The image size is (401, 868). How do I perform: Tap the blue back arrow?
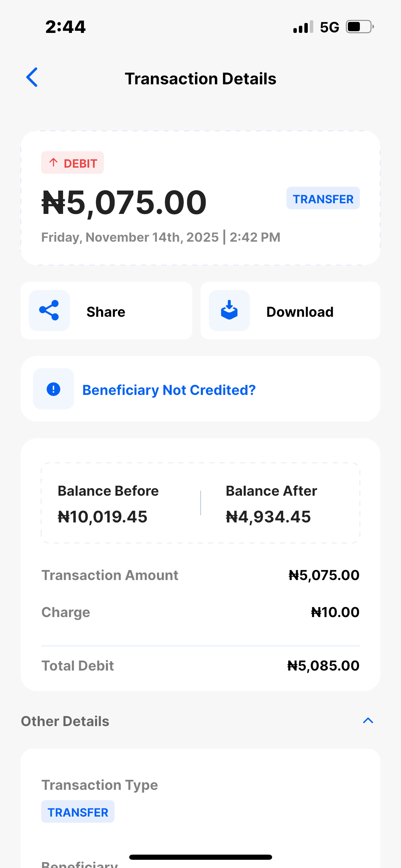(32, 77)
